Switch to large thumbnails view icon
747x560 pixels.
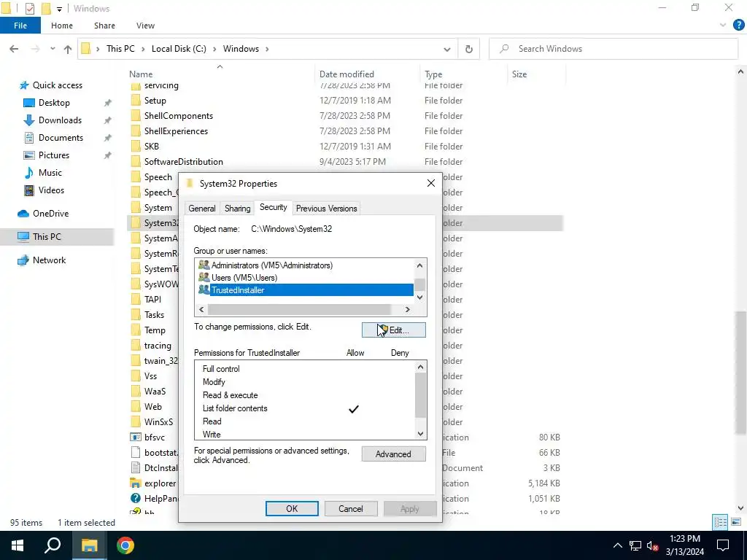[x=736, y=522]
